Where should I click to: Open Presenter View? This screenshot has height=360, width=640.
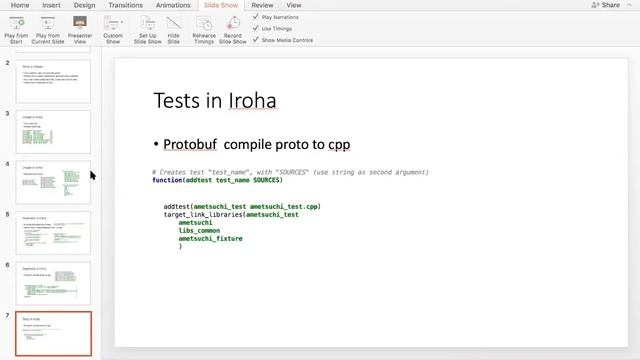80,30
